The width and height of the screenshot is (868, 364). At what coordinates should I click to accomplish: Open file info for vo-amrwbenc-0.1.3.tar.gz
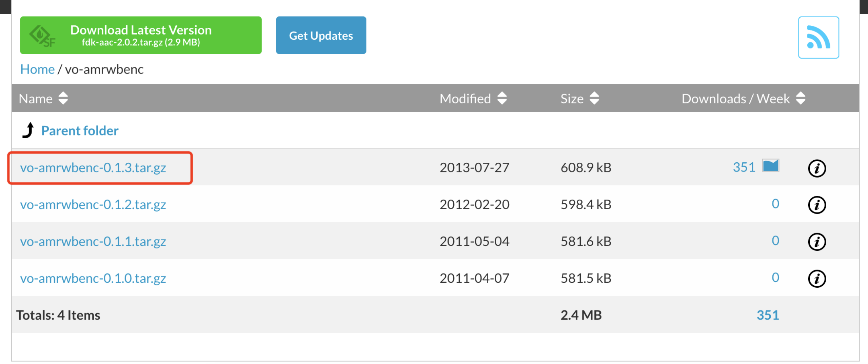pyautogui.click(x=817, y=168)
